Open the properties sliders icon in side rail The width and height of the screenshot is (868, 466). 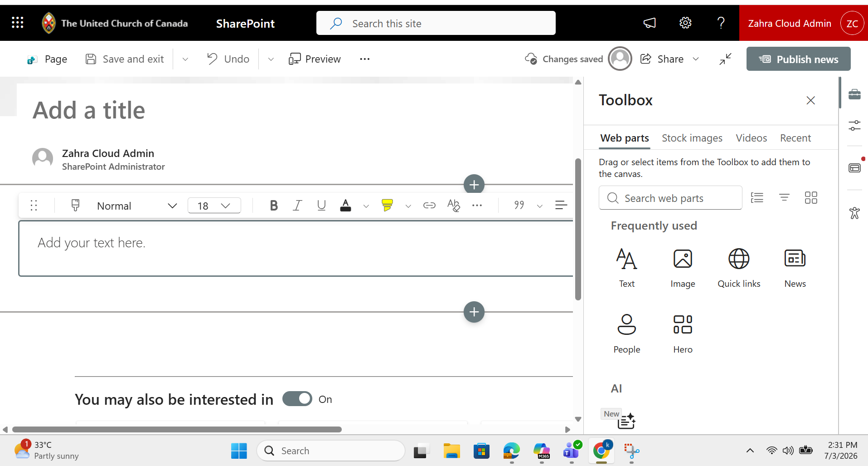coord(854,126)
